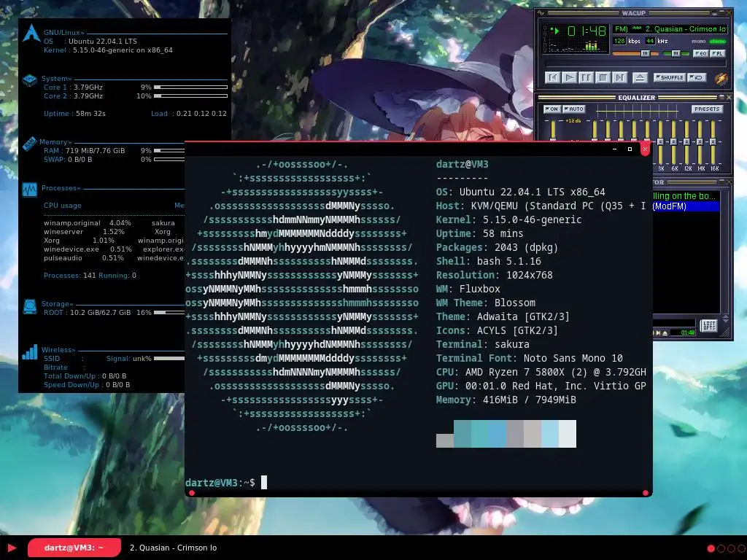This screenshot has height=560, width=747.
Task: Click Core 1 usage bar
Action: pos(190,87)
